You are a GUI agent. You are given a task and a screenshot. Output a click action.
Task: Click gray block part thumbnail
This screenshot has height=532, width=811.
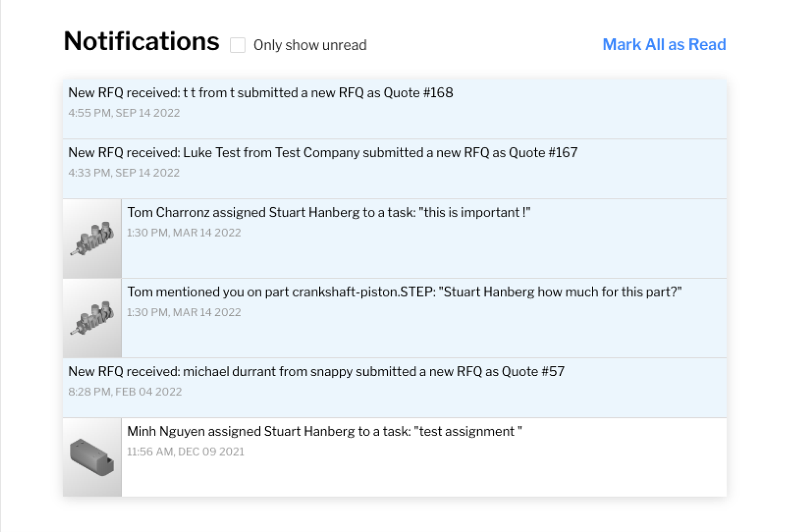coord(92,457)
